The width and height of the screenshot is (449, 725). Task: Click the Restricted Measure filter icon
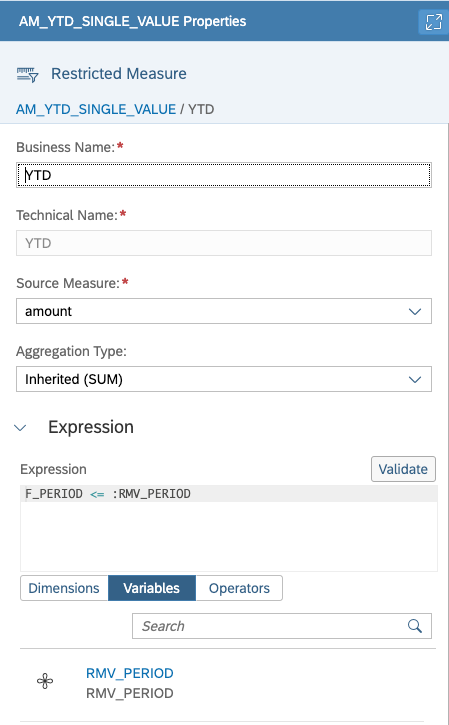[x=27, y=74]
